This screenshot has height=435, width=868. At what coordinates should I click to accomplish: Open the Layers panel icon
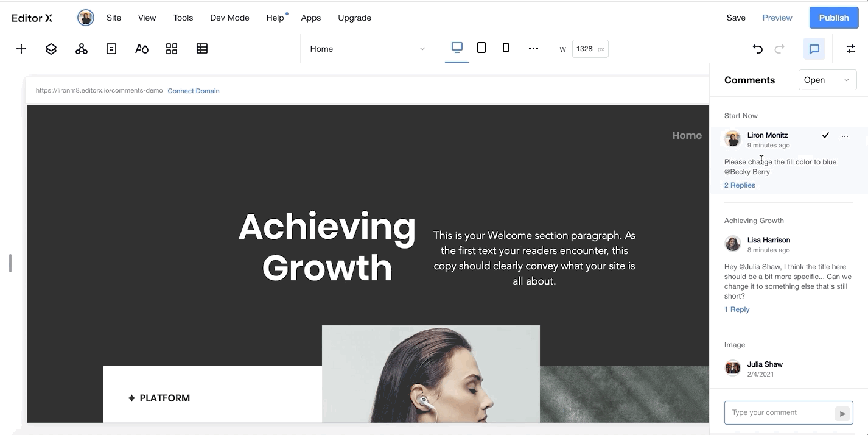51,49
